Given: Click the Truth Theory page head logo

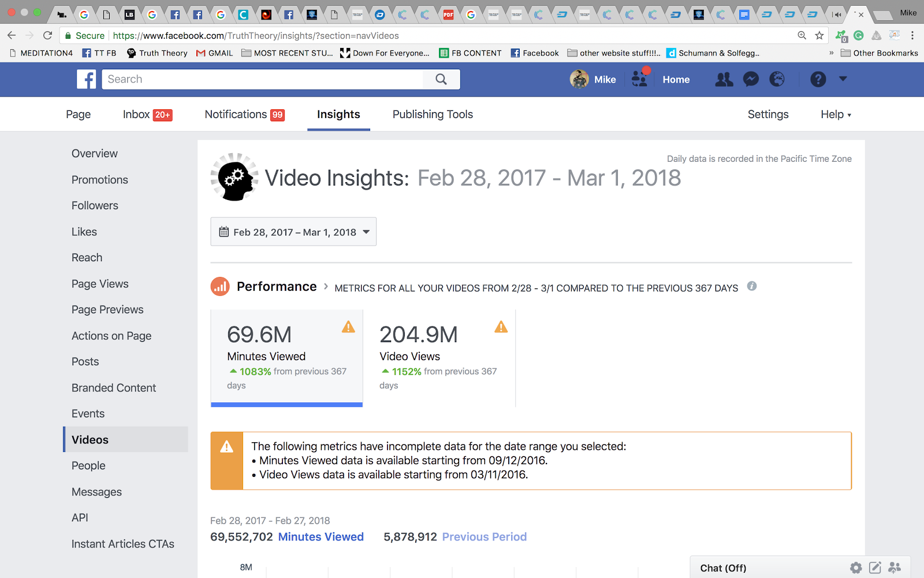Looking at the screenshot, I should (234, 177).
